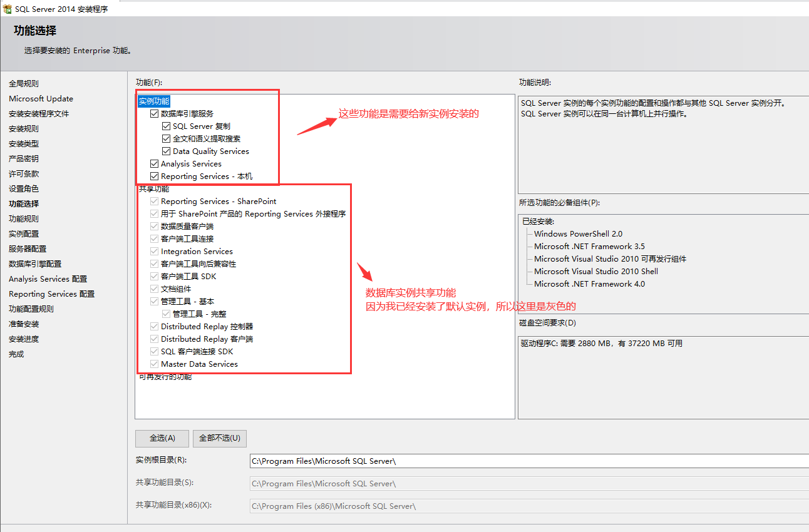809x532 pixels.
Task: Click the 全选(A) button
Action: coord(162,438)
